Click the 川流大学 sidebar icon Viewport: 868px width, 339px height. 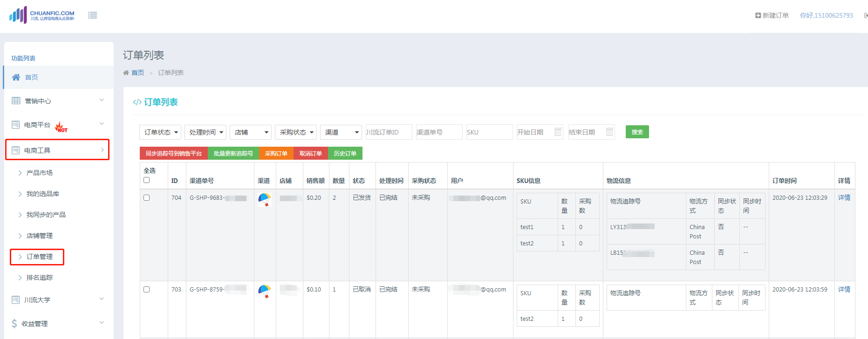[x=16, y=300]
